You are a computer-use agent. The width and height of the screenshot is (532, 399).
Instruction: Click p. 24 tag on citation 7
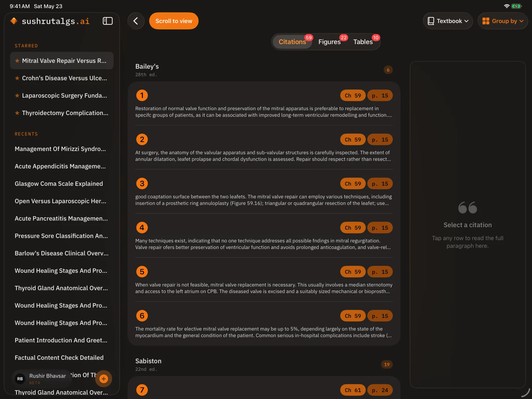tap(380, 390)
